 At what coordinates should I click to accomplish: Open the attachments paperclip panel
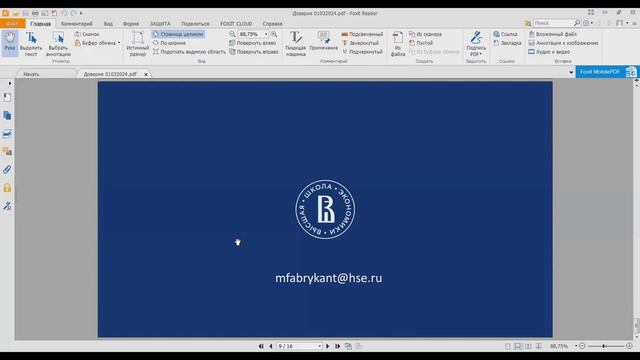[x=7, y=169]
